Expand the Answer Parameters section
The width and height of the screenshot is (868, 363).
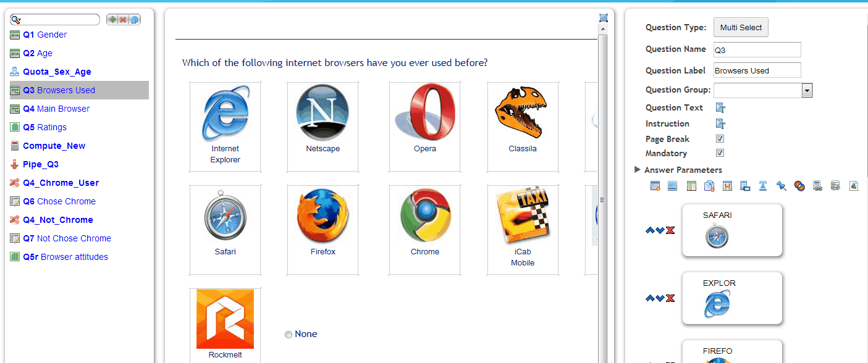(638, 170)
